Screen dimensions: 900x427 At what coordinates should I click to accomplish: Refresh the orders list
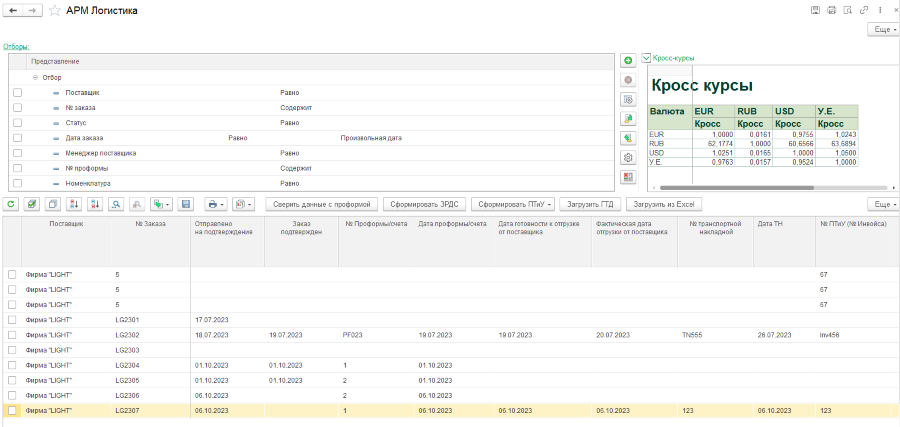point(10,204)
